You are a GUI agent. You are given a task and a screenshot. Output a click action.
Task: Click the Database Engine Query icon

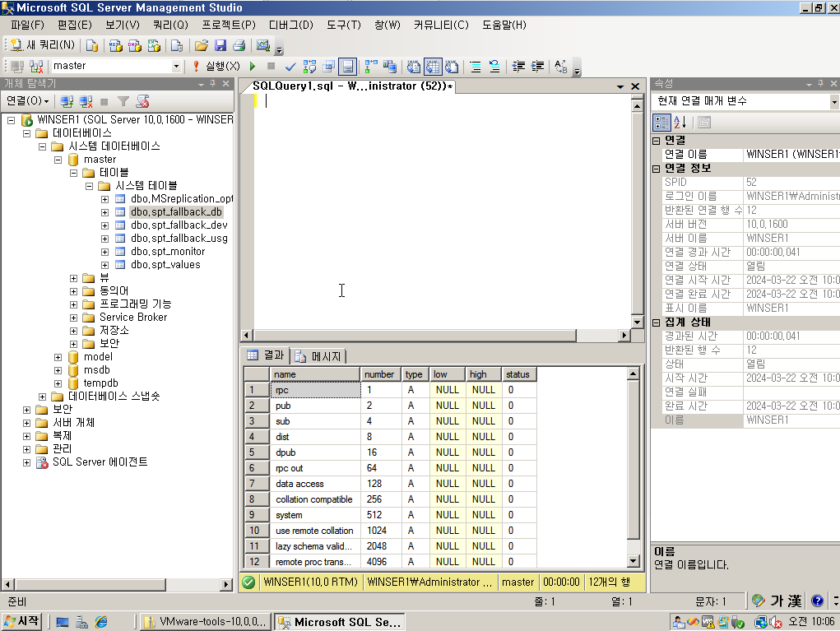(x=92, y=45)
